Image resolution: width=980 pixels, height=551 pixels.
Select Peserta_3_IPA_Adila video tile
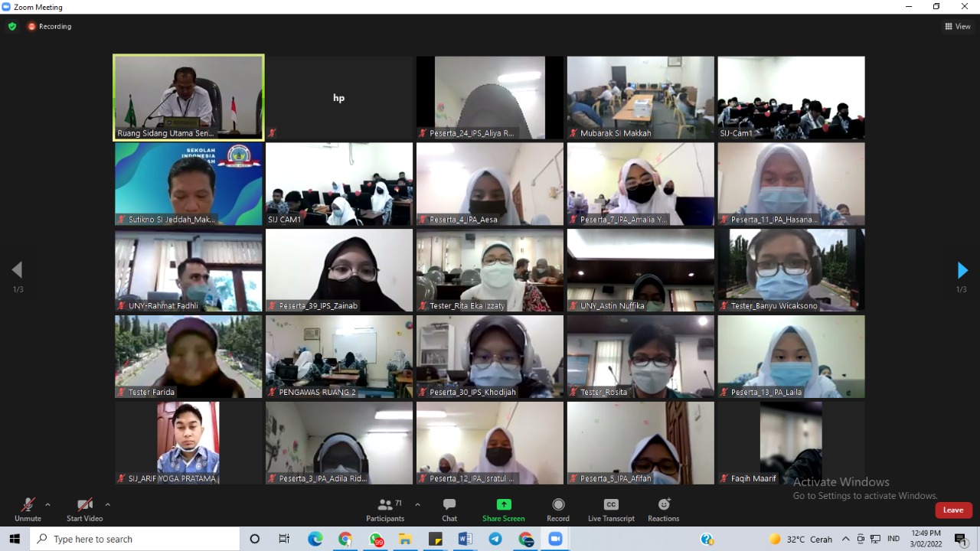click(x=338, y=443)
